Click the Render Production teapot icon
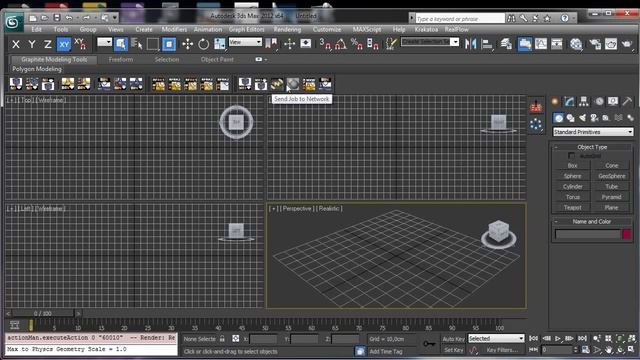Image resolution: width=640 pixels, height=360 pixels. click(x=627, y=44)
